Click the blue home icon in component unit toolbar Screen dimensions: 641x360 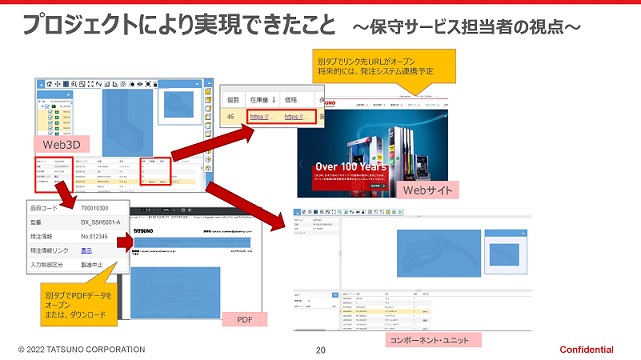[297, 212]
